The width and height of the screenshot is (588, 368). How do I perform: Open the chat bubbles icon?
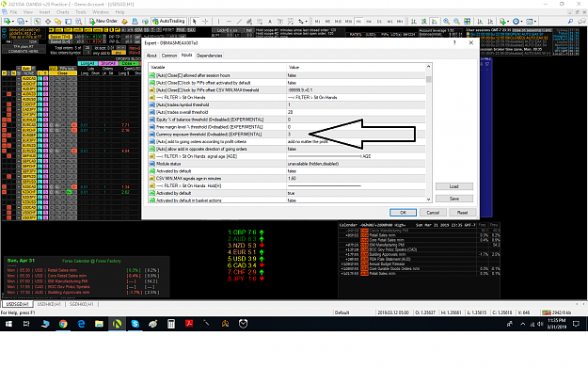click(581, 22)
